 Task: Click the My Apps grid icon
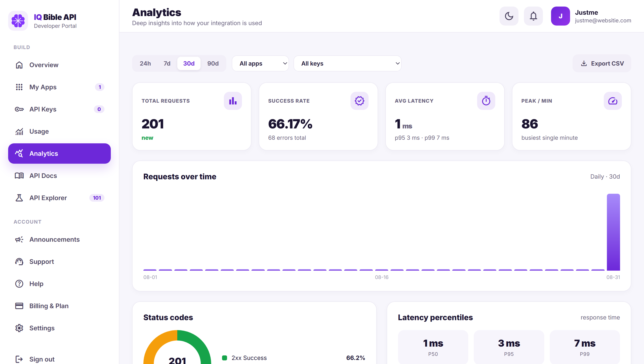pos(19,87)
